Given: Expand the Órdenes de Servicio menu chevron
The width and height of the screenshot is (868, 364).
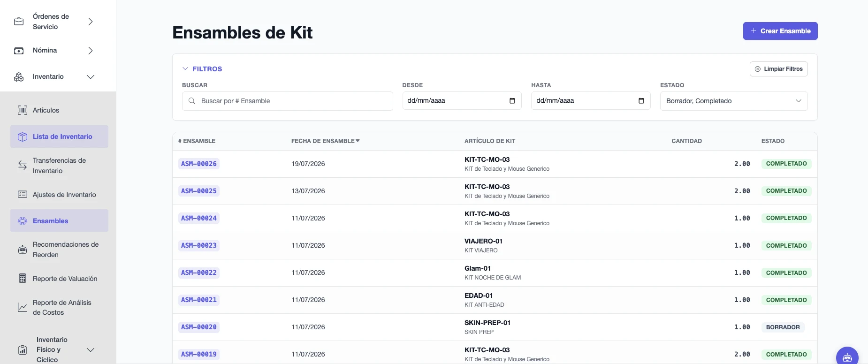Looking at the screenshot, I should [x=91, y=22].
